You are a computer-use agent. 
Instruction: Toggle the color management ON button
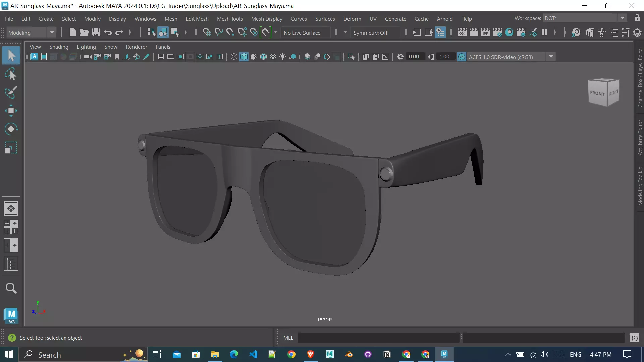[462, 57]
